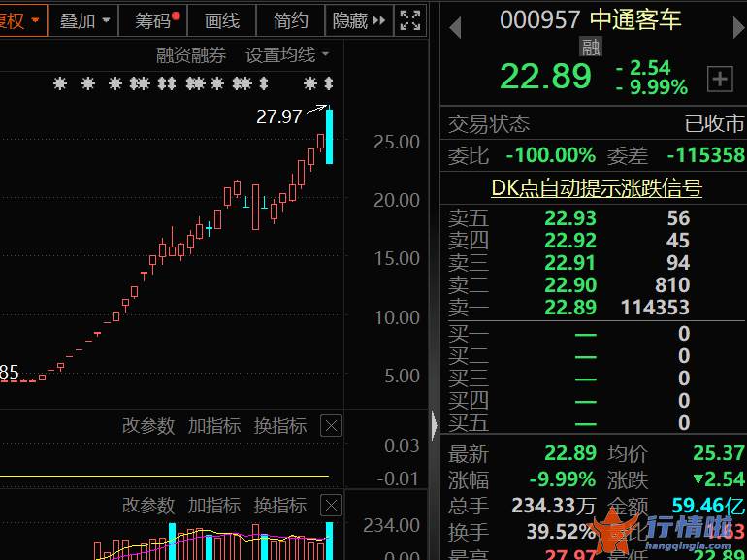The height and width of the screenshot is (560, 747).
Task: Click the first event marker above chart
Action: tap(59, 83)
